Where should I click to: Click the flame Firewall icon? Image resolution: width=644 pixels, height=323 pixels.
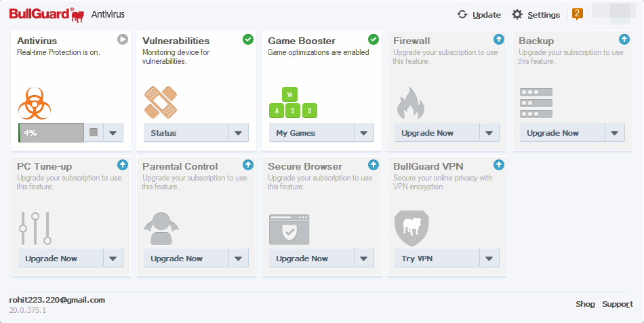(411, 103)
